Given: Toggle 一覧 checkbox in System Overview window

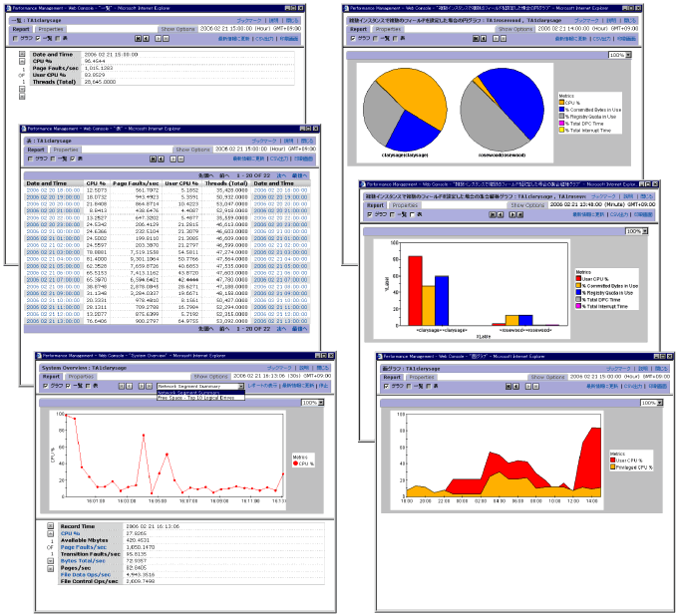Looking at the screenshot, I should (69, 386).
